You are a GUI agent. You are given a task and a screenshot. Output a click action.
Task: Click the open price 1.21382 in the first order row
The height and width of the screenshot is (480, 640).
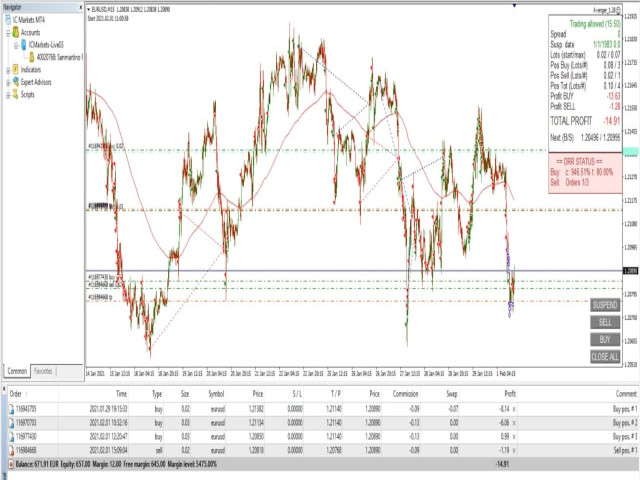256,409
